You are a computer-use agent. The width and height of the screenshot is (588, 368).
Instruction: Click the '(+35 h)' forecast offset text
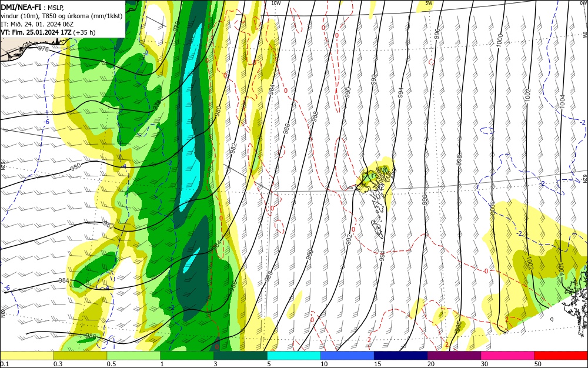[x=84, y=32]
